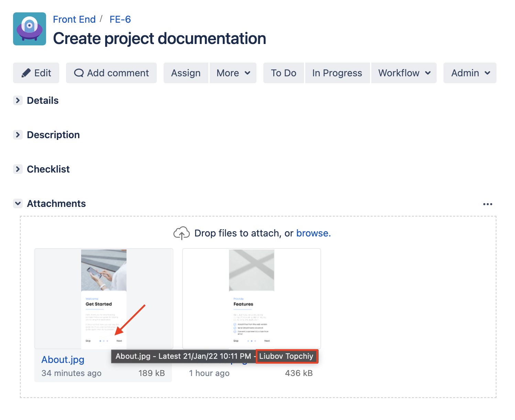515x420 pixels.
Task: Expand the Checklist section
Action: click(x=18, y=169)
